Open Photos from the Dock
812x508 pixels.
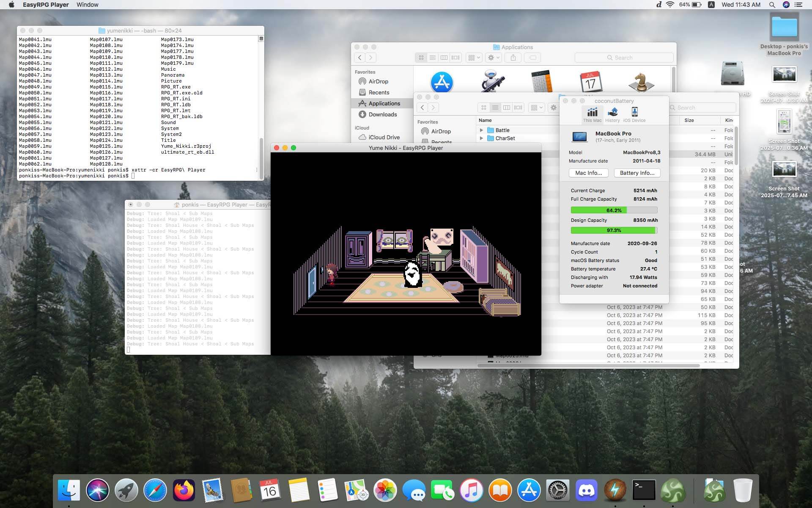[385, 490]
